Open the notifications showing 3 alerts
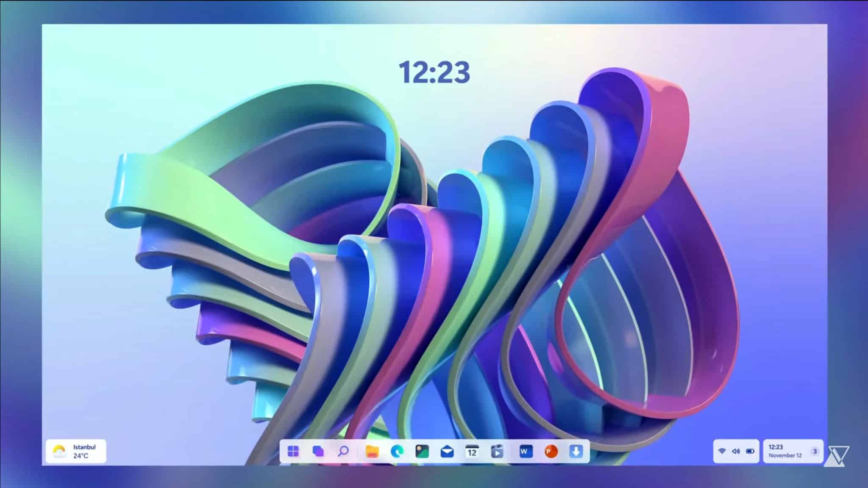This screenshot has width=868, height=488. pyautogui.click(x=815, y=451)
